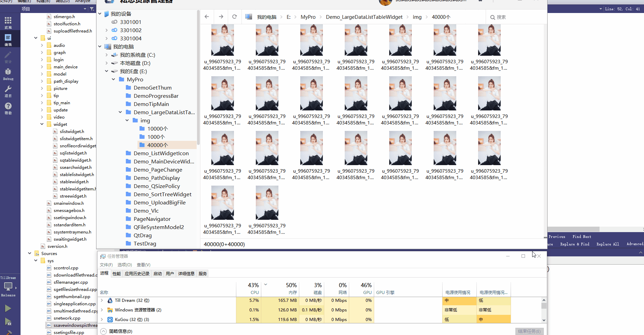Select the 10000个 folder in the tree
Image resolution: width=644 pixels, height=335 pixels.
[157, 129]
